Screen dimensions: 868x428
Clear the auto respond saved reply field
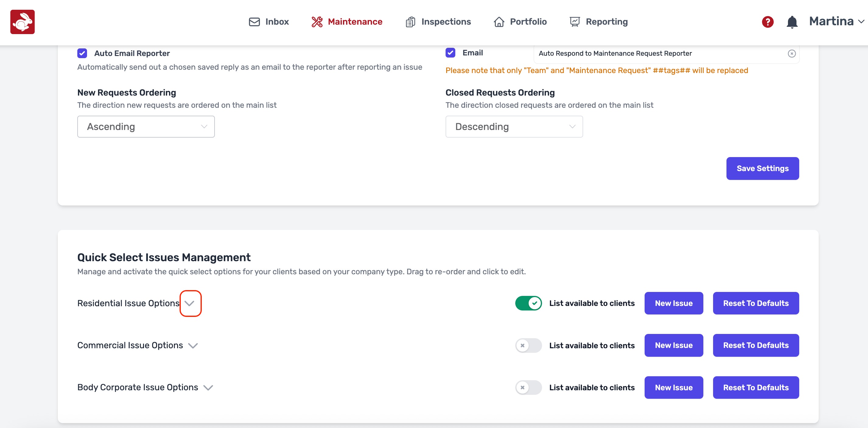click(x=792, y=54)
